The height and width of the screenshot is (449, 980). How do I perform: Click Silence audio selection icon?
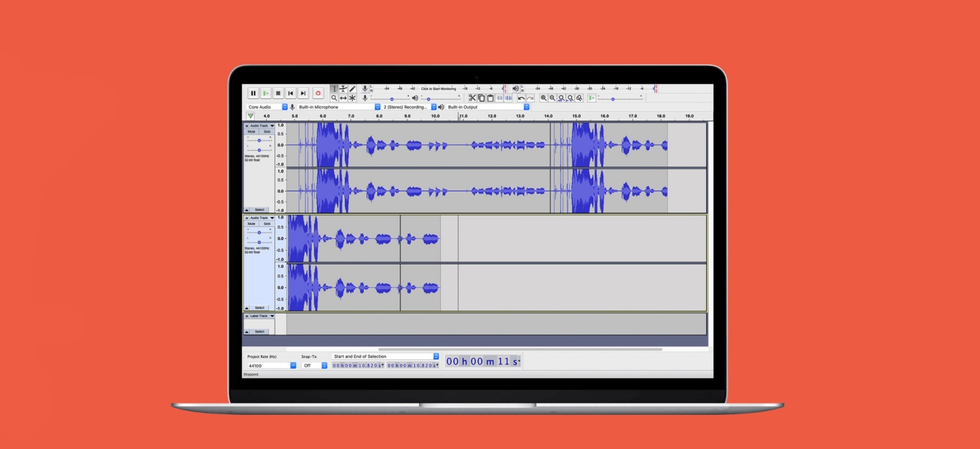click(508, 98)
